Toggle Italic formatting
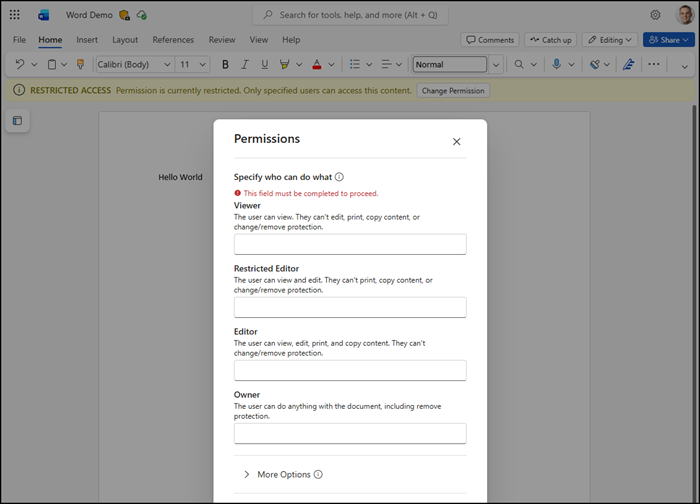The width and height of the screenshot is (700, 504). [x=245, y=64]
